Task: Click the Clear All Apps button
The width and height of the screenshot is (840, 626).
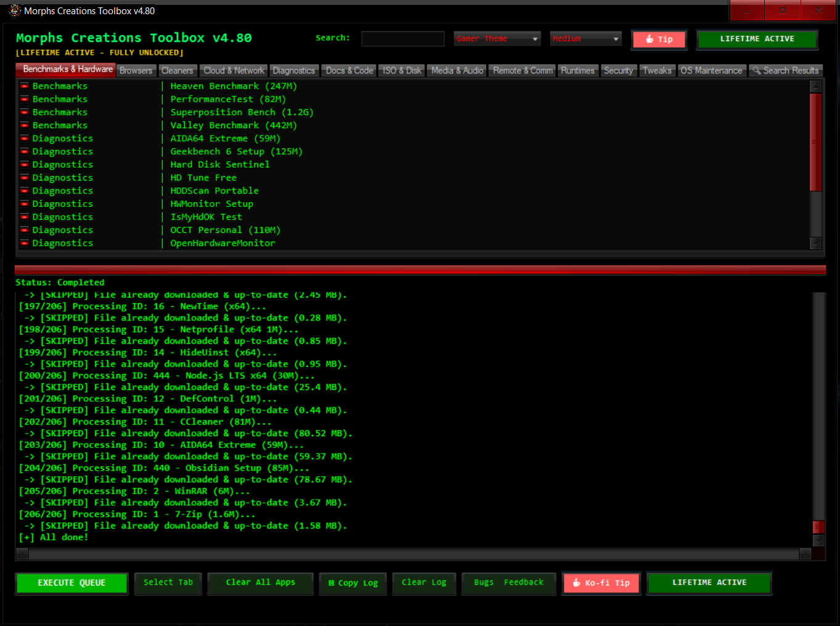Action: [x=260, y=582]
